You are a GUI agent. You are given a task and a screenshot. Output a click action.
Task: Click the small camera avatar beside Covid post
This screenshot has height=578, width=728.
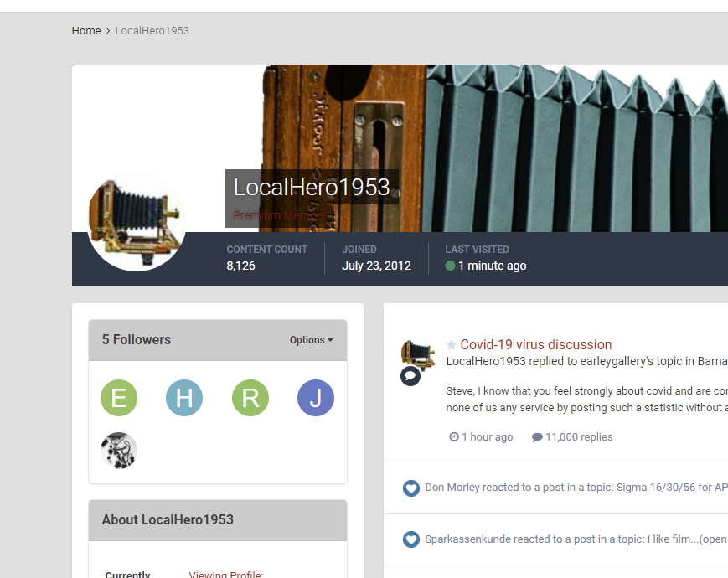[418, 354]
